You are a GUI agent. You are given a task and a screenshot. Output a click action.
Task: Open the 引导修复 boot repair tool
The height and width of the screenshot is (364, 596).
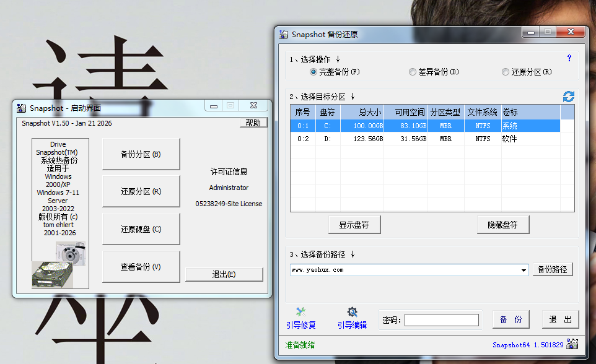click(x=300, y=318)
